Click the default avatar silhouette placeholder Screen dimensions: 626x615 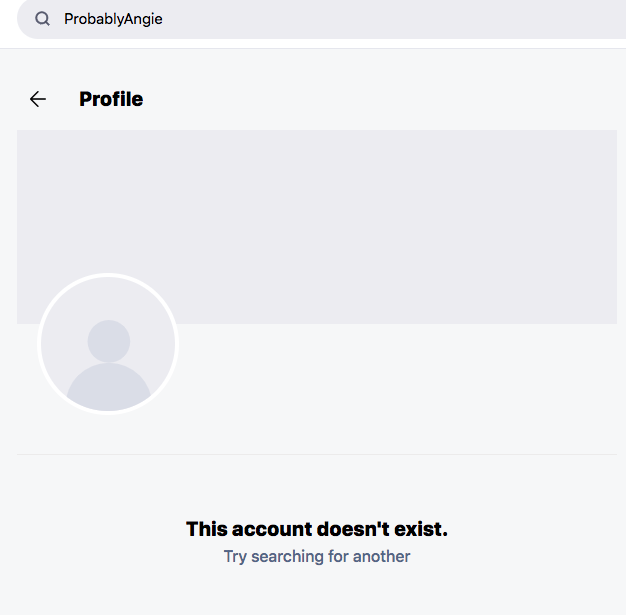[108, 344]
